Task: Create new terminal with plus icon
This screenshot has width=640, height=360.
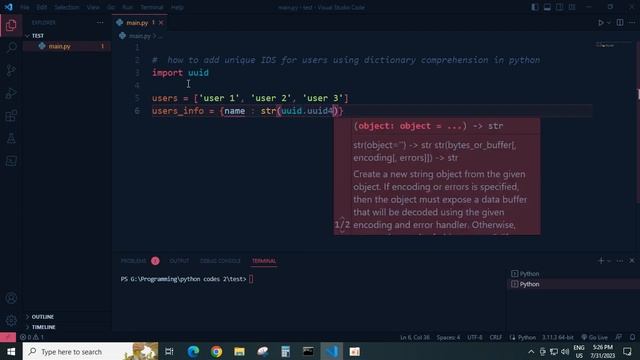Action: [x=600, y=261]
